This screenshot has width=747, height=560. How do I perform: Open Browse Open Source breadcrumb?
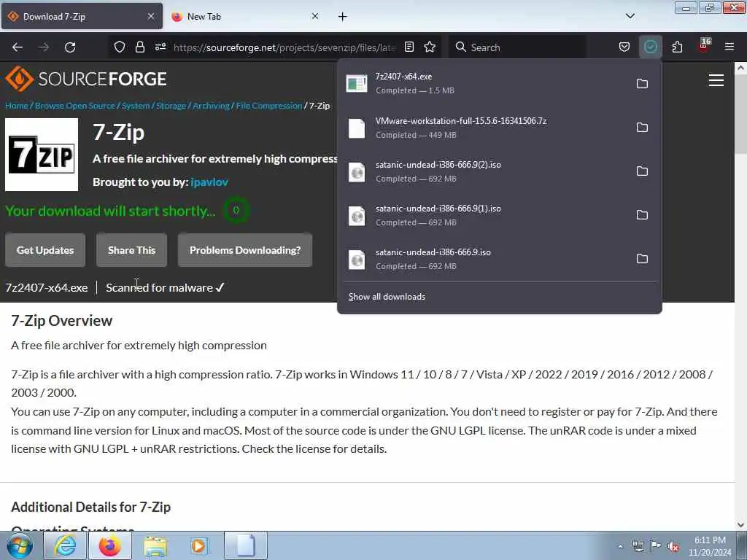tap(75, 106)
